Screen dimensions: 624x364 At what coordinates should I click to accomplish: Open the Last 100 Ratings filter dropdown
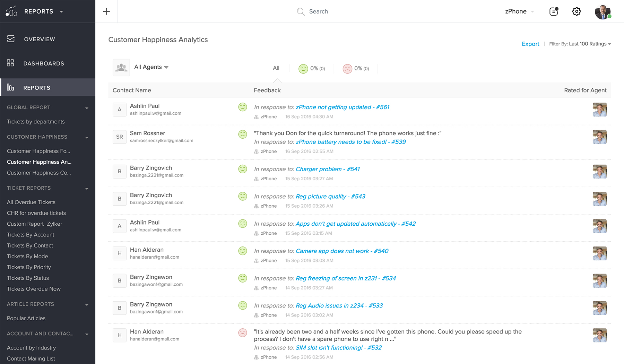590,44
